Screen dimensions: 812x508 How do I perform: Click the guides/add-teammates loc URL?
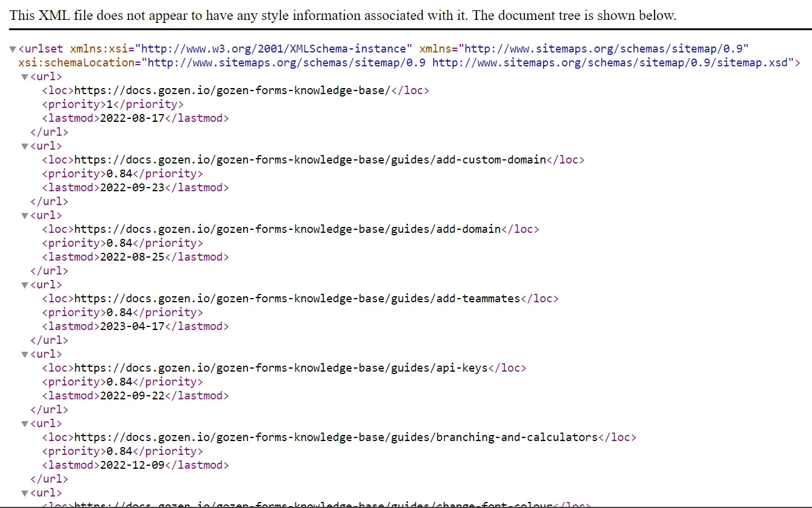297,299
